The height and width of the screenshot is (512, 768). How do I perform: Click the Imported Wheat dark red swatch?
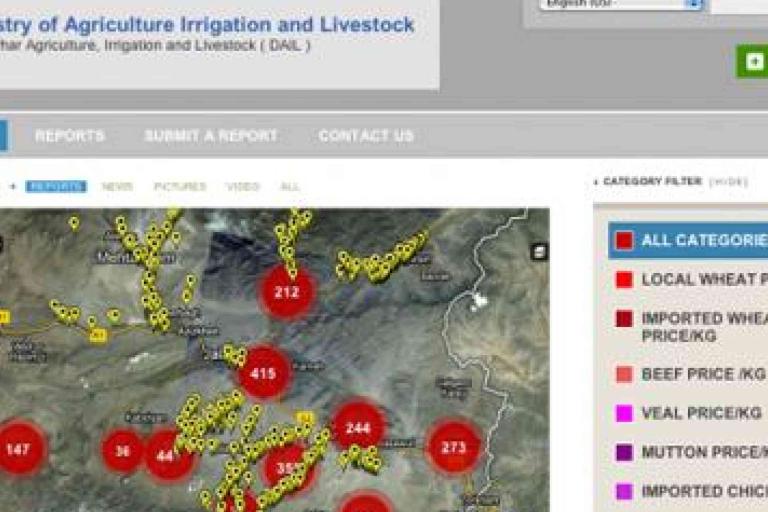coord(624,318)
